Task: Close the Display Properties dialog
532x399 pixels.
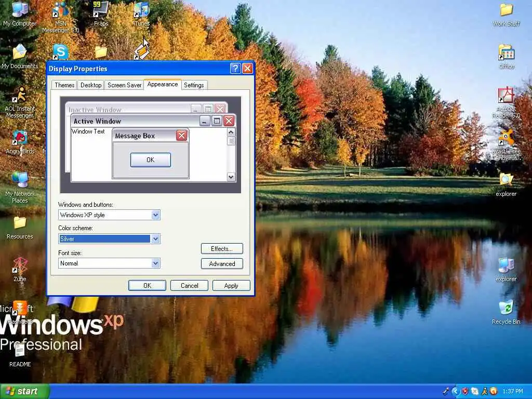Action: [x=247, y=69]
